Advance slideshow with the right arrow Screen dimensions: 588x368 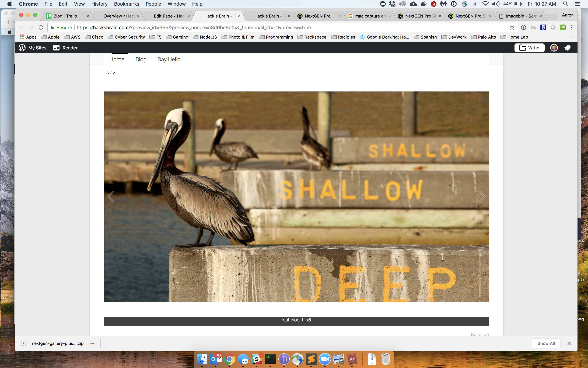click(x=482, y=196)
